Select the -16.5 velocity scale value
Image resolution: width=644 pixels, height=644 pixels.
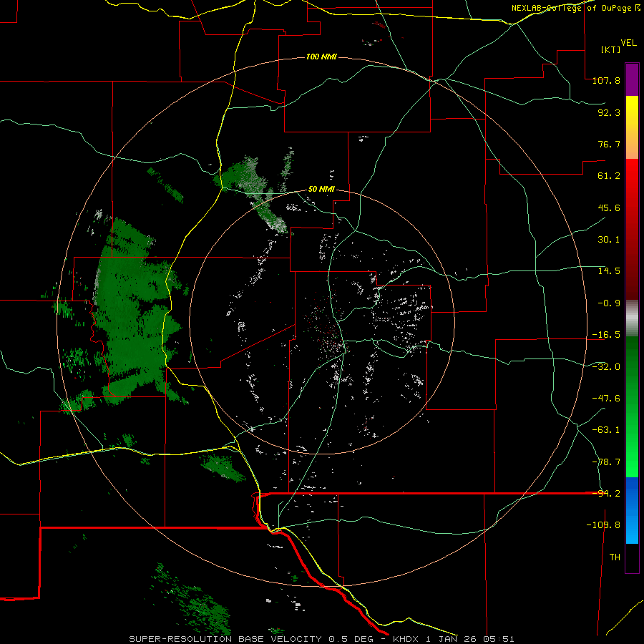click(606, 335)
